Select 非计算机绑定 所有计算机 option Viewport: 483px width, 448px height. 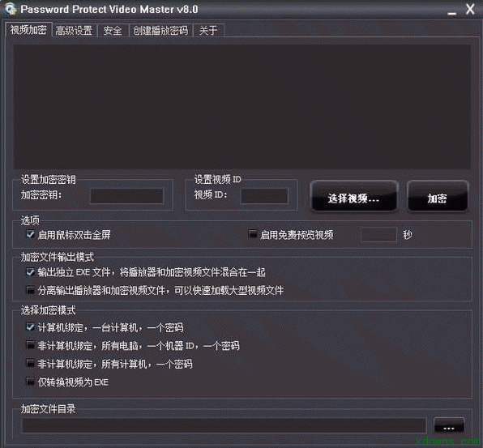(x=30, y=364)
